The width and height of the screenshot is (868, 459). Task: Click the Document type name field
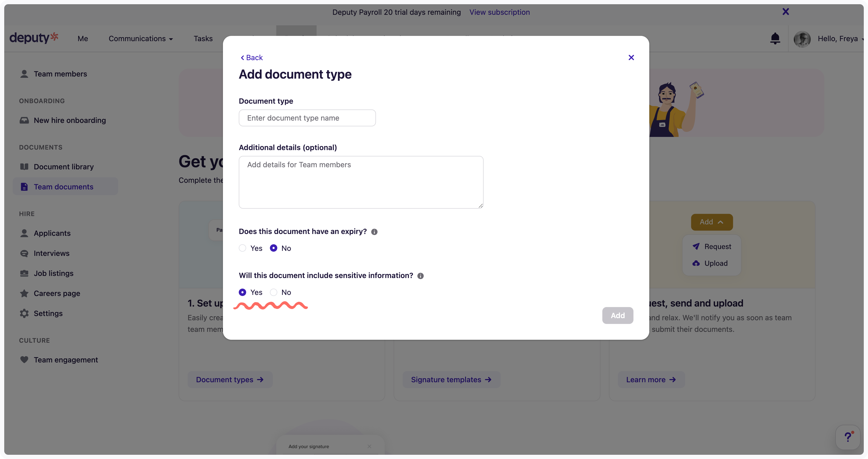307,118
